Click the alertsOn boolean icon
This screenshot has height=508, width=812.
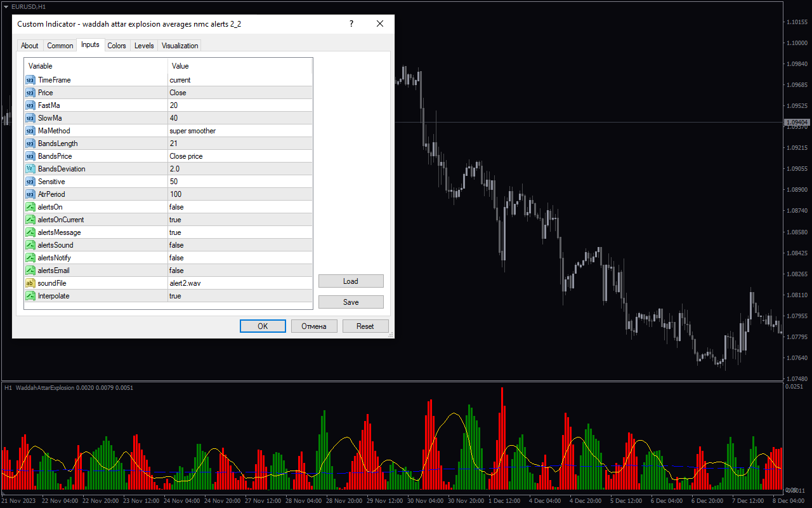tap(30, 207)
